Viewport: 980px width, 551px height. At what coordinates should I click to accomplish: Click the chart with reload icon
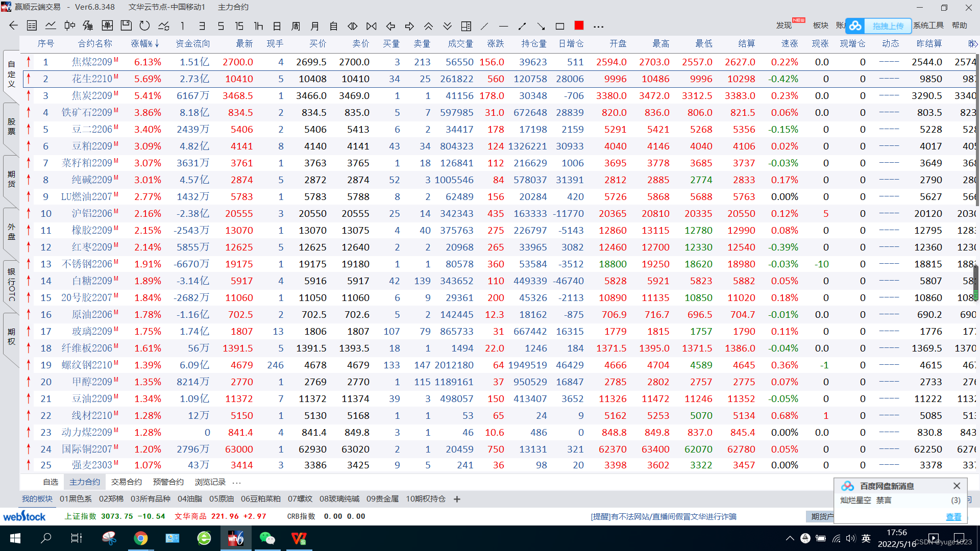click(x=164, y=26)
